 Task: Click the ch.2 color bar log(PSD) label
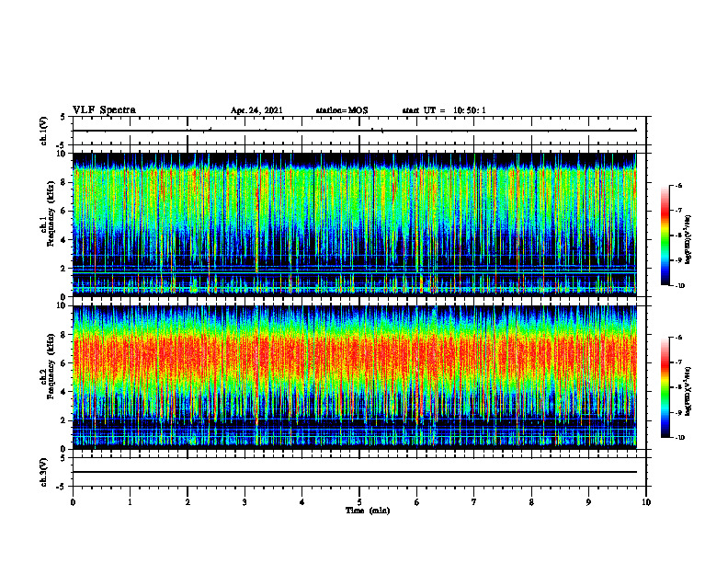pyautogui.click(x=688, y=391)
